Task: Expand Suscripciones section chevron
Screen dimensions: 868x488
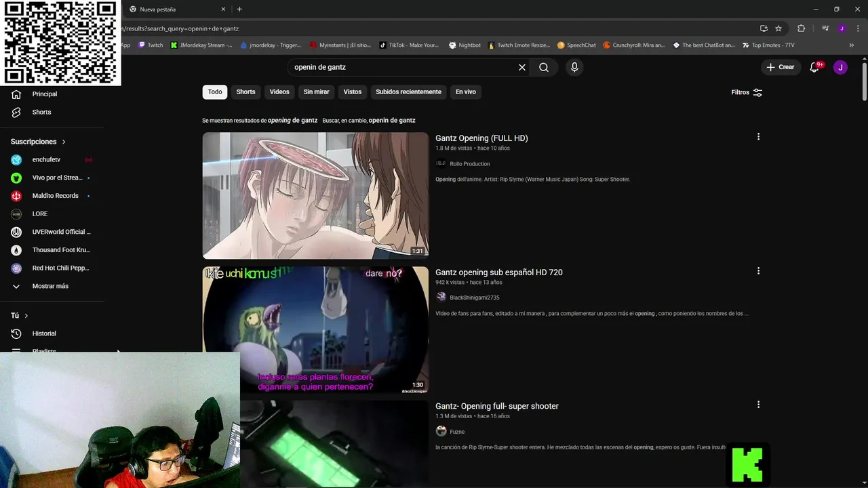Action: 64,142
